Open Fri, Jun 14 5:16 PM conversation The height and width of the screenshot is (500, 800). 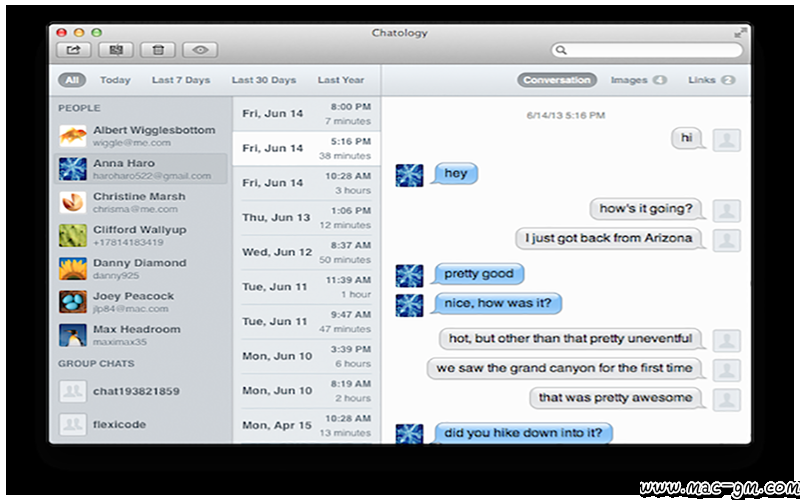click(x=307, y=148)
